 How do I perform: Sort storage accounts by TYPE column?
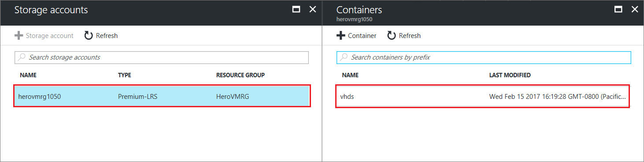(125, 75)
